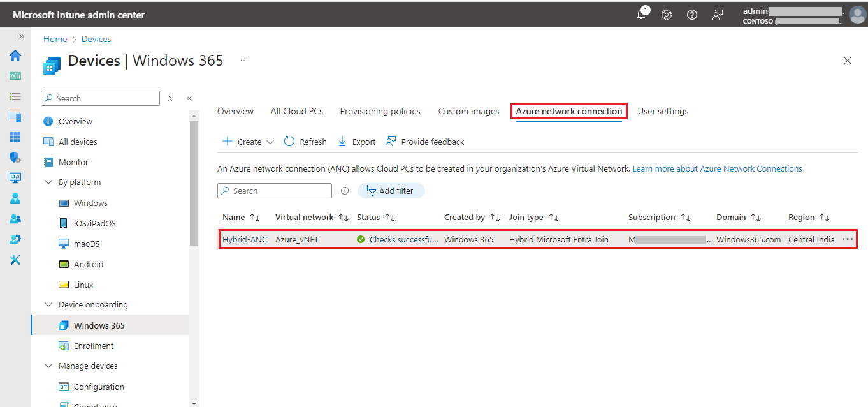Open Learn more about Azure Network Connections
This screenshot has width=868, height=407.
[x=717, y=168]
